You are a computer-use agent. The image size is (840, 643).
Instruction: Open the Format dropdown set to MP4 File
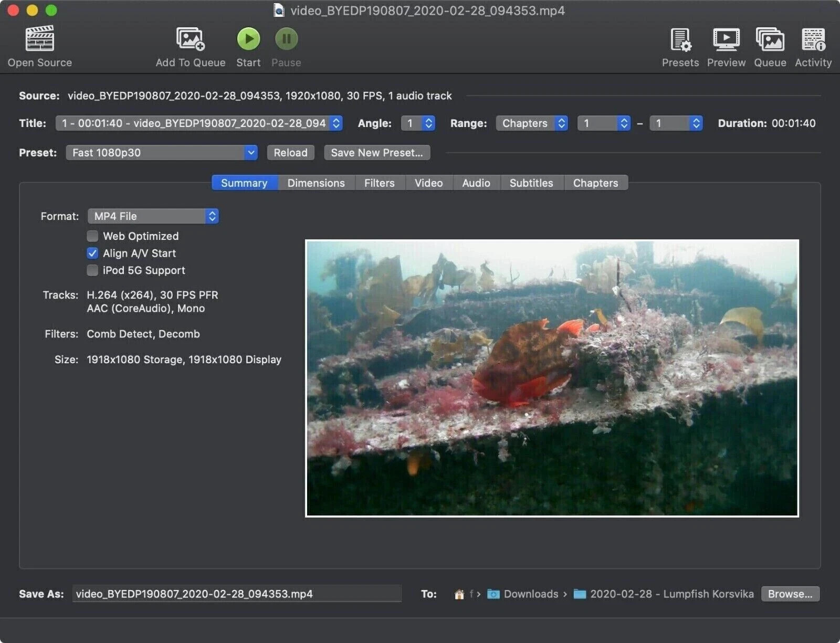click(x=153, y=216)
